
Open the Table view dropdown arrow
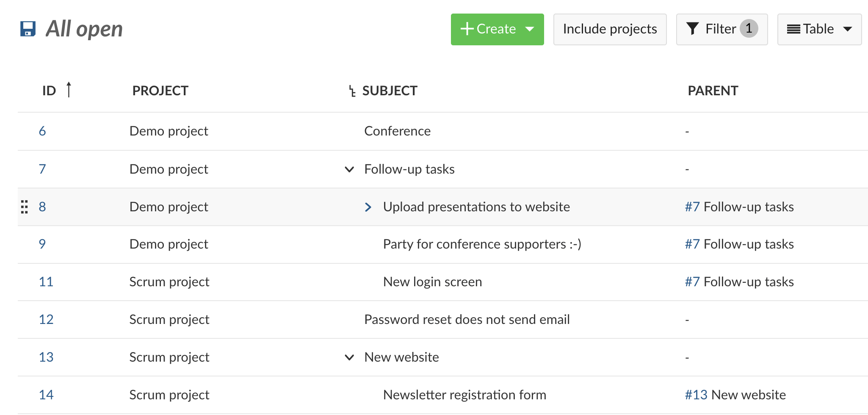[x=848, y=29]
